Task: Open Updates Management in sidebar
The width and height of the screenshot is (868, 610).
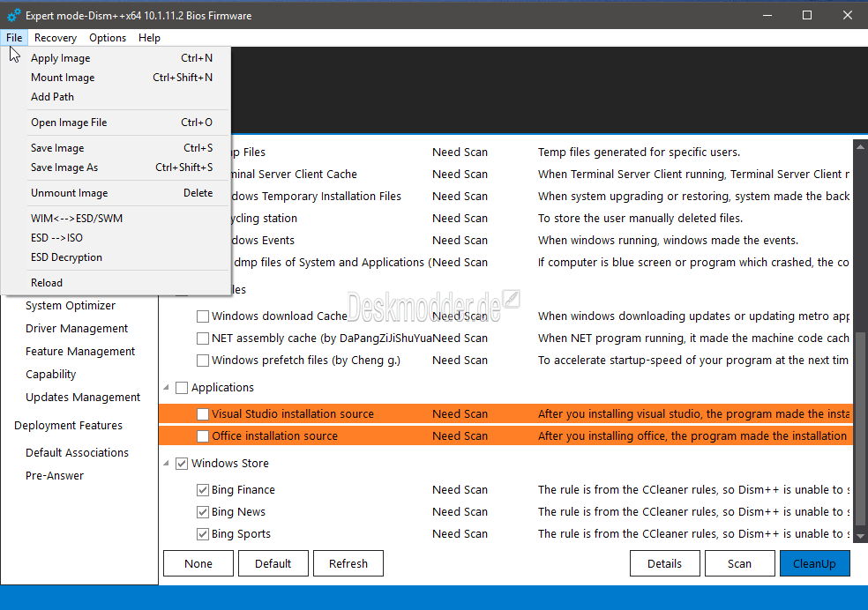Action: pyautogui.click(x=83, y=397)
